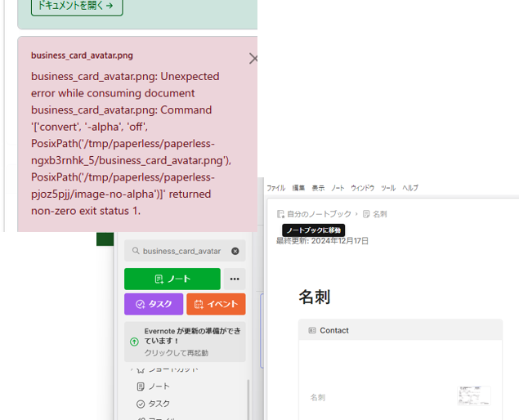This screenshot has height=420, width=519.
Task: Click the notebook icon beside 自分のノートブック
Action: (x=280, y=214)
